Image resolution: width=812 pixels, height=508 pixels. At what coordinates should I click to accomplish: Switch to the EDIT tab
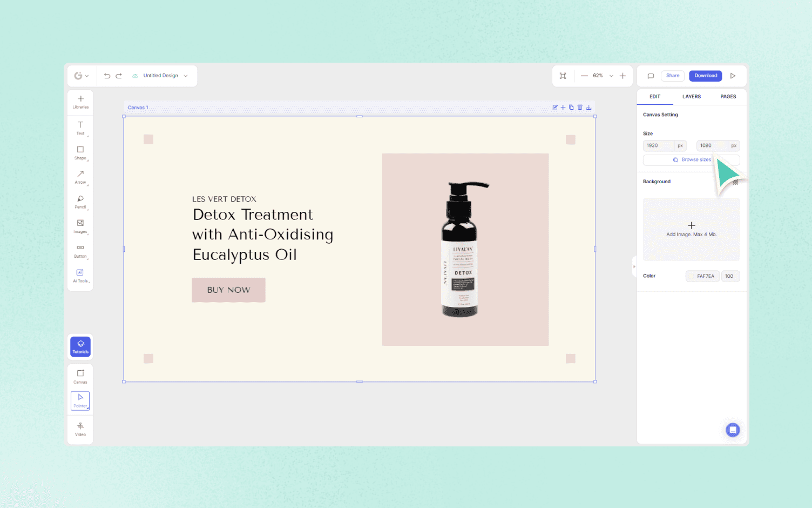(x=655, y=97)
